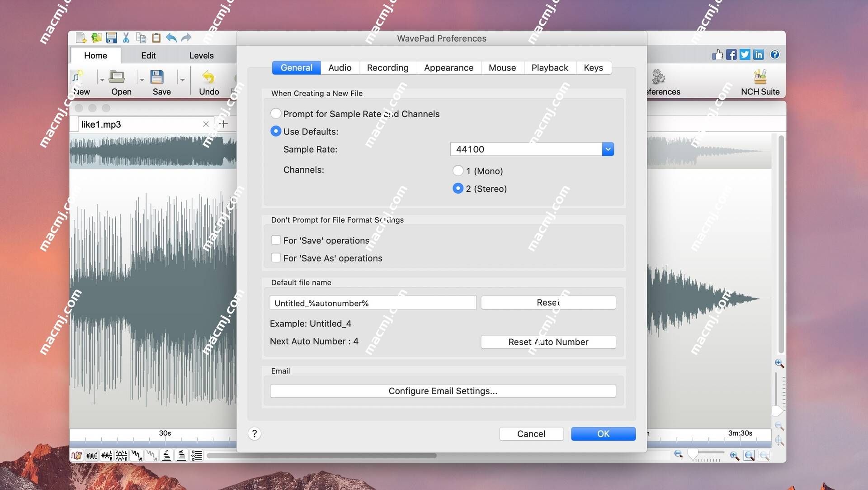Click the default file name text field
The height and width of the screenshot is (490, 868).
tap(373, 303)
